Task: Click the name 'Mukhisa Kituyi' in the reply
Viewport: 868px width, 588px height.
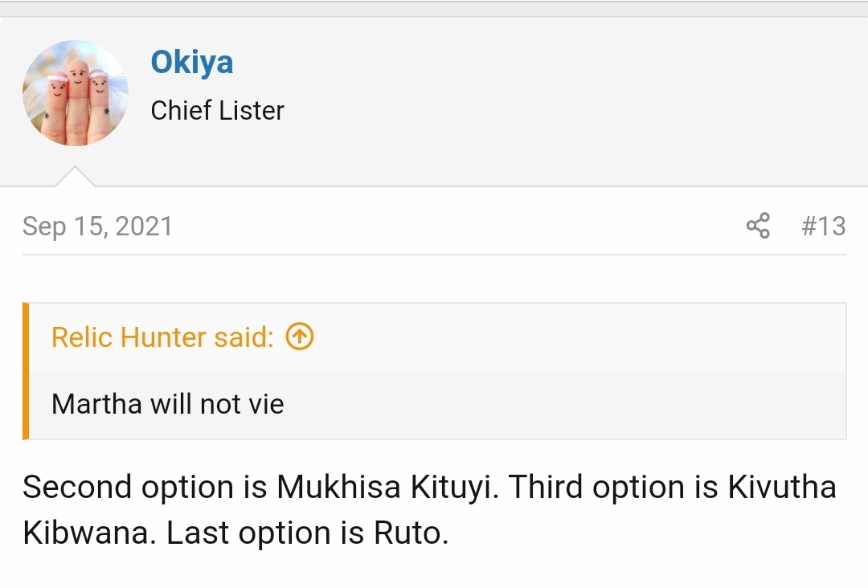Action: 385,488
